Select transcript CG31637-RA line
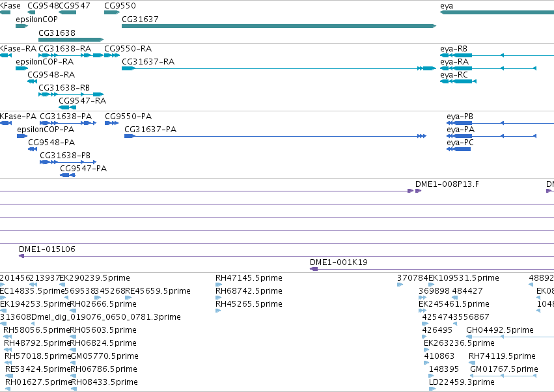 279,68
